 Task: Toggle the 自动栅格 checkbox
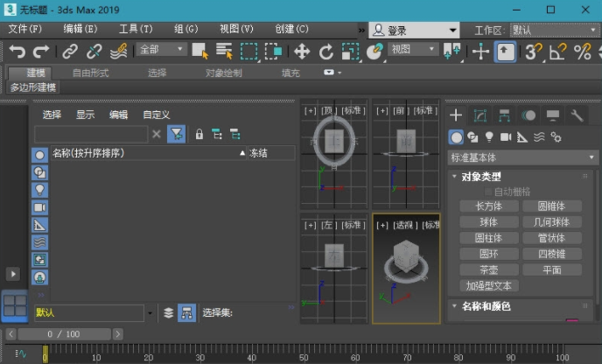coord(489,192)
